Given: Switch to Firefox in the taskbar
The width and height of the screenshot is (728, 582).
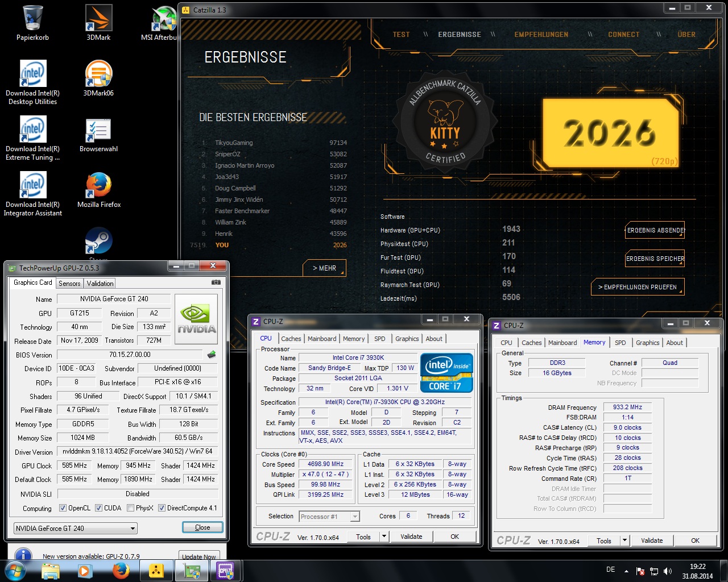Looking at the screenshot, I should (121, 571).
